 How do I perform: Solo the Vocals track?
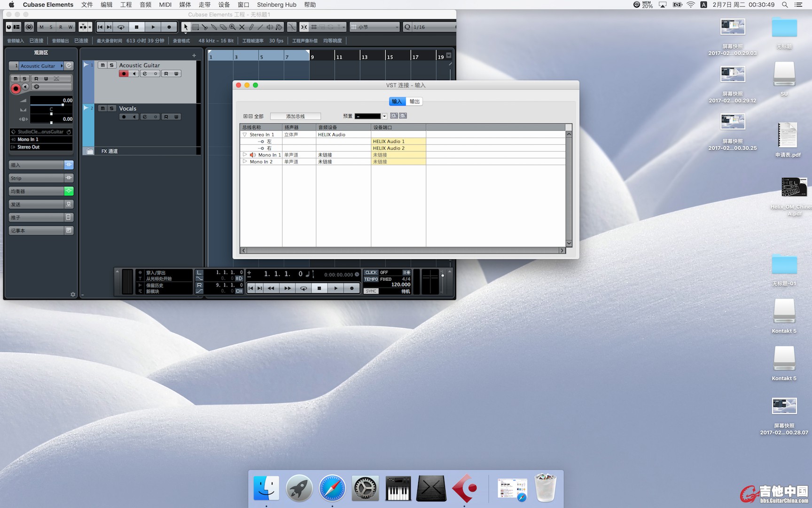(x=111, y=109)
